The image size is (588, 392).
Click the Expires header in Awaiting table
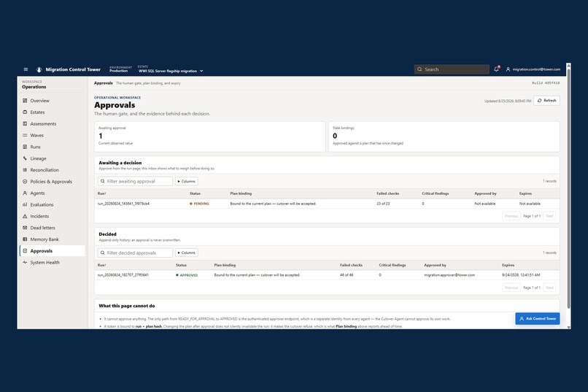pos(525,193)
